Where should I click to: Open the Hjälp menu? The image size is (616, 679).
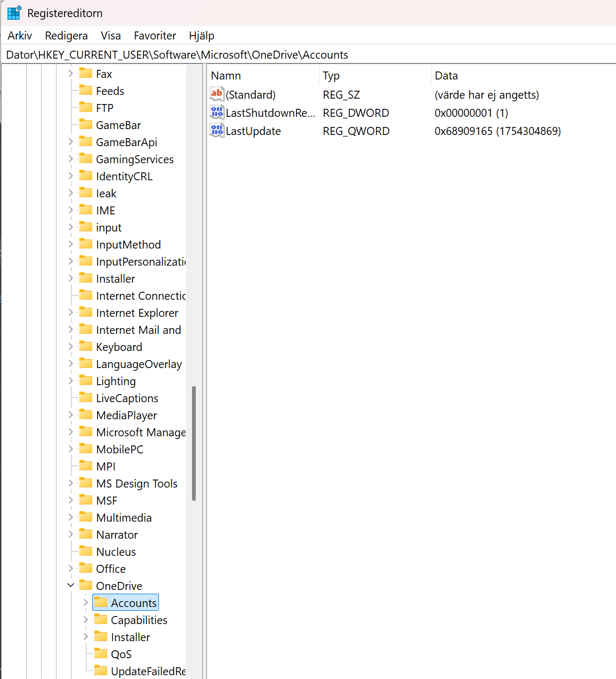pyautogui.click(x=202, y=36)
